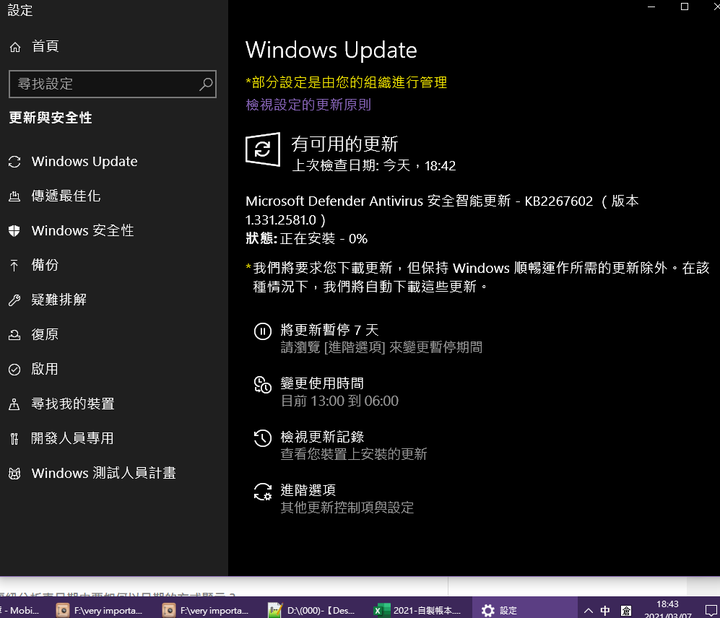Click the recovery icon beside 復原
Viewport: 720px width, 618px height.
15,335
